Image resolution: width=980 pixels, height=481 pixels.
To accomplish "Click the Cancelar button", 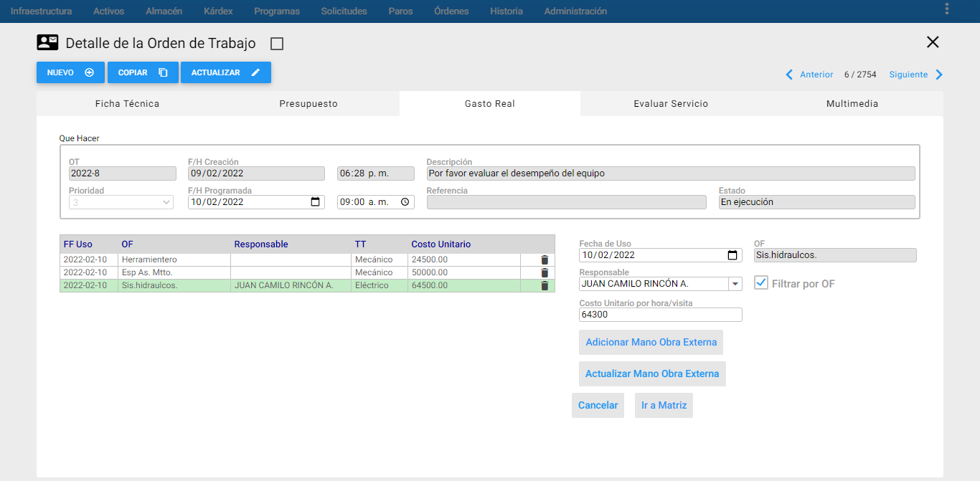I will 598,405.
